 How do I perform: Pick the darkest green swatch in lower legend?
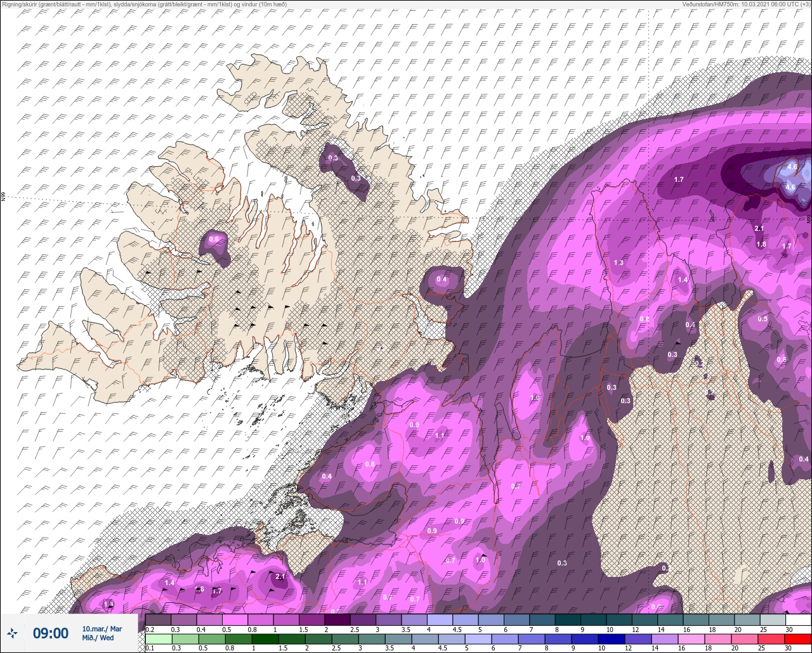point(265,639)
